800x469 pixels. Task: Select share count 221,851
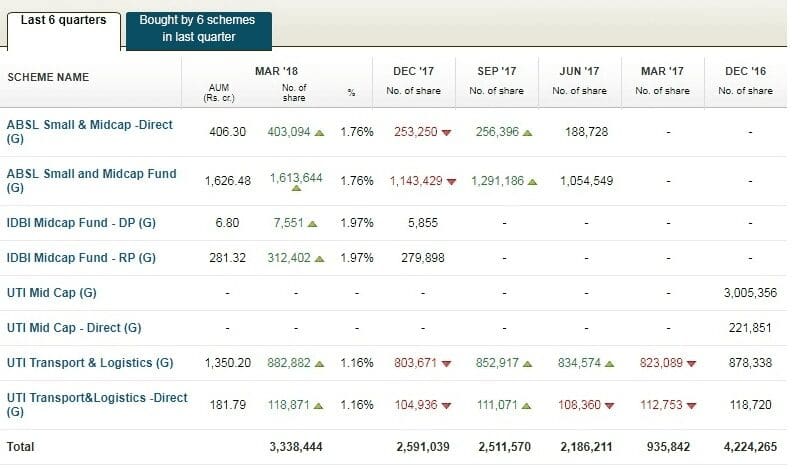[x=750, y=328]
